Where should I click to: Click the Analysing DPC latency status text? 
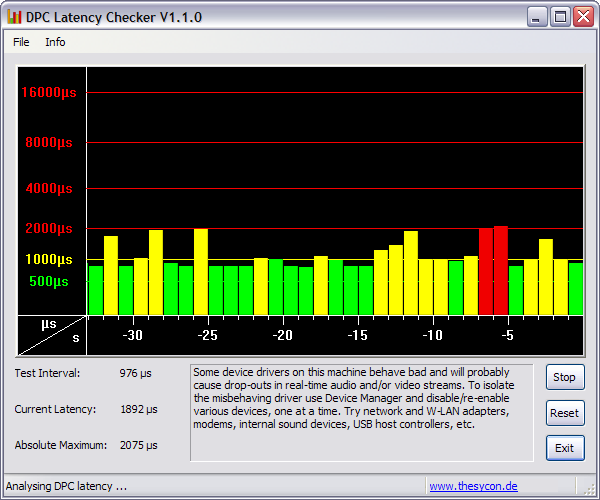point(66,486)
